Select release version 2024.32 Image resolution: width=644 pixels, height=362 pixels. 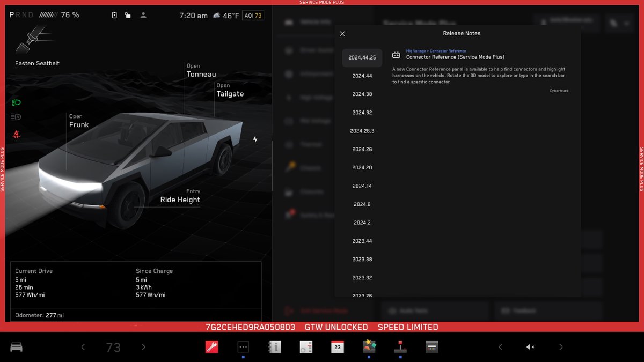pyautogui.click(x=362, y=113)
